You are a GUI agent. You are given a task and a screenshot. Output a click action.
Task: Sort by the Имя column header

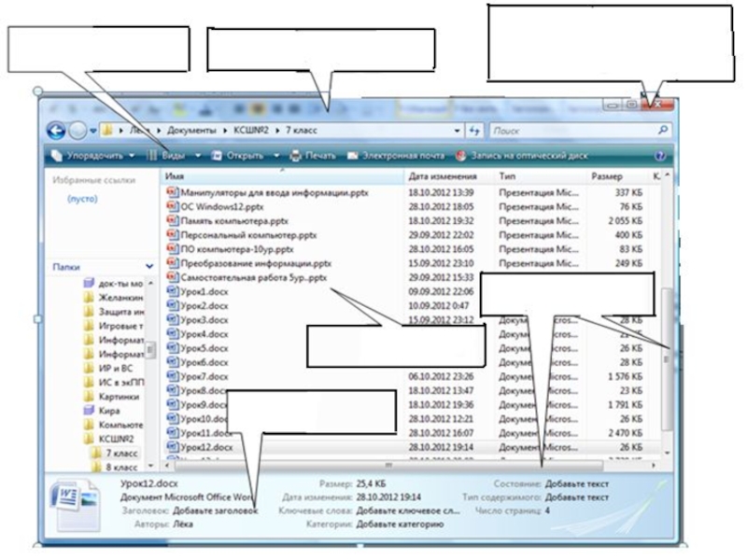click(282, 176)
